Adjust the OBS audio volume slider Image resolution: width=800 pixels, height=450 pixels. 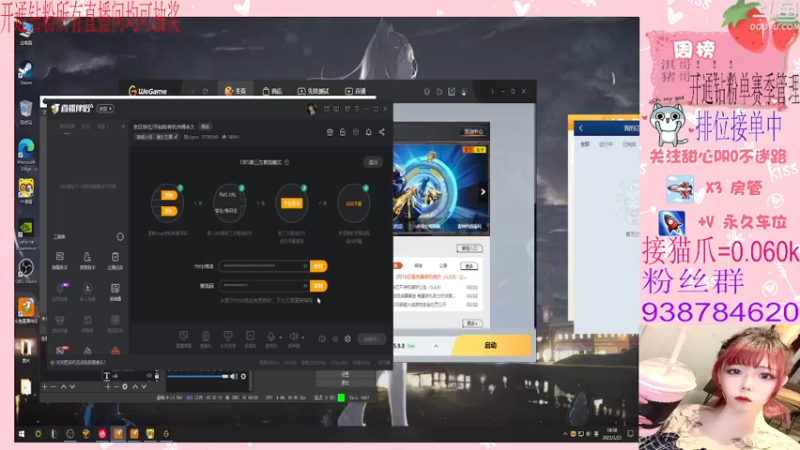197,377
